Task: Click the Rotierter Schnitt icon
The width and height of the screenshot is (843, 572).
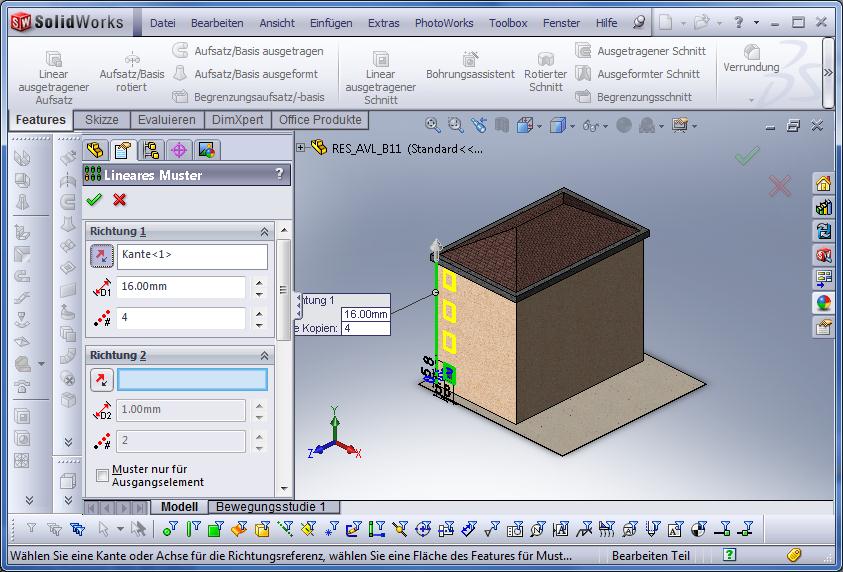Action: 545,59
